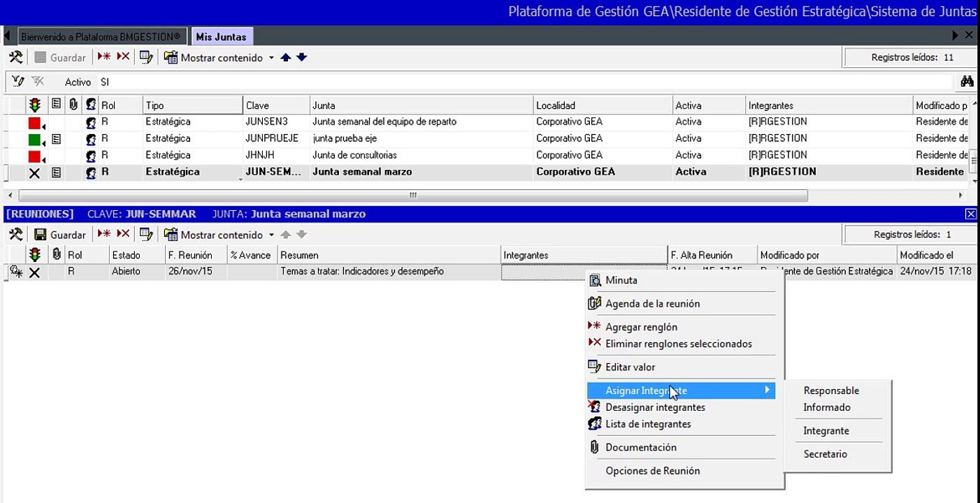
Task: Sort by Clave column header
Action: click(x=277, y=105)
